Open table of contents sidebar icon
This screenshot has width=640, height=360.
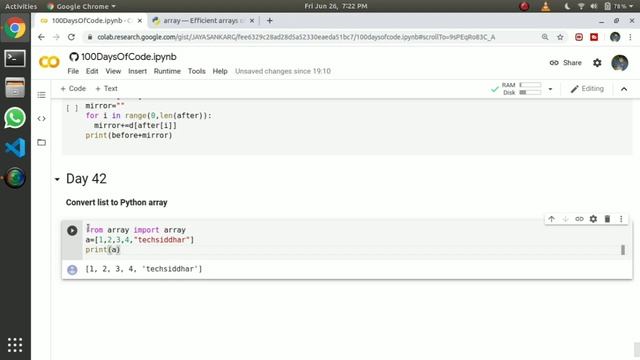(x=41, y=95)
